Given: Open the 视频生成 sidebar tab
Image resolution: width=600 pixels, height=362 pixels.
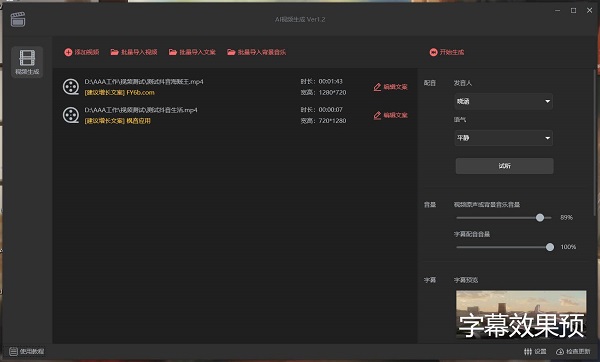Looking at the screenshot, I should (27, 62).
